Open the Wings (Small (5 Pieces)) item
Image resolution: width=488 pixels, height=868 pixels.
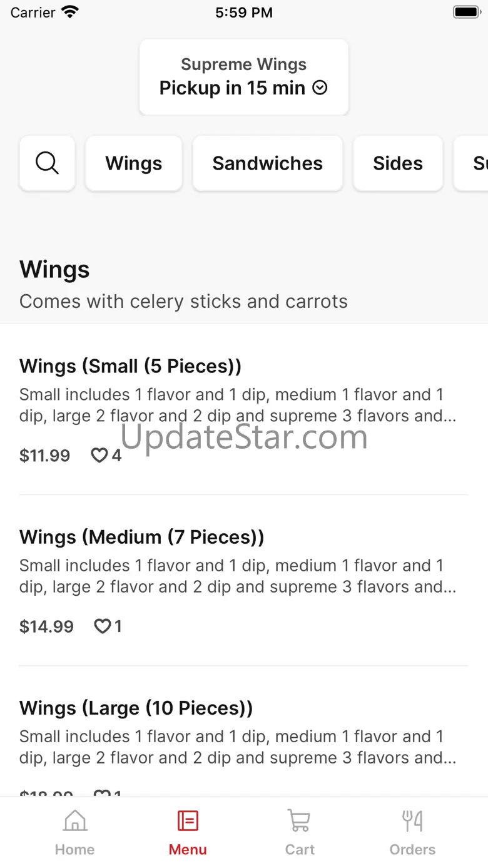130,366
